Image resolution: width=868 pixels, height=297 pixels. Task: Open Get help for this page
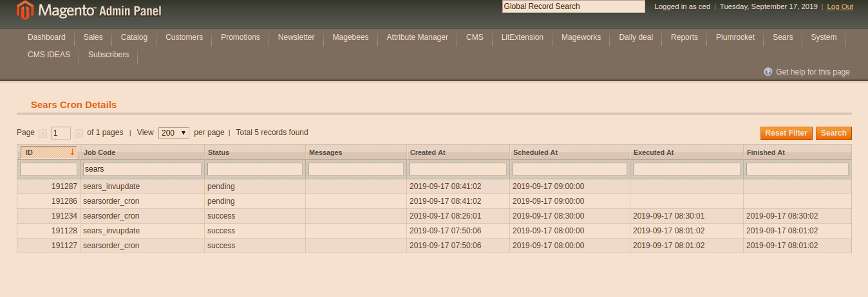point(813,72)
